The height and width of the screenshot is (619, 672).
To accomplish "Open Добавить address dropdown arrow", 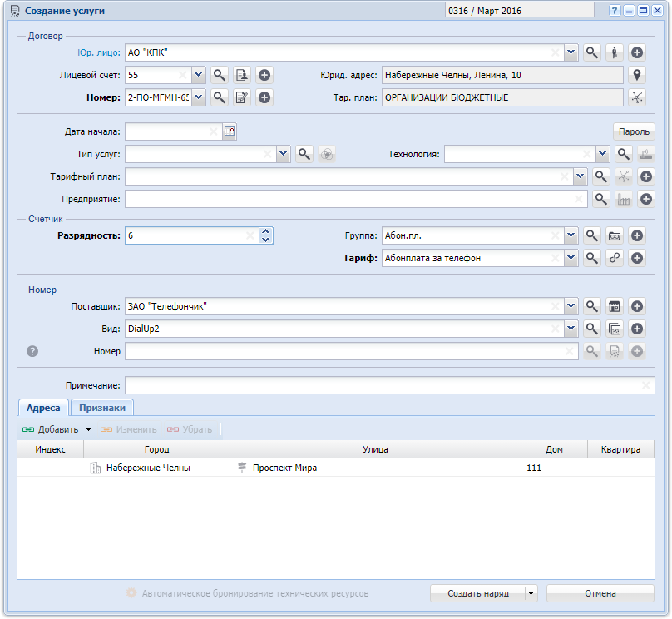I will click(88, 429).
